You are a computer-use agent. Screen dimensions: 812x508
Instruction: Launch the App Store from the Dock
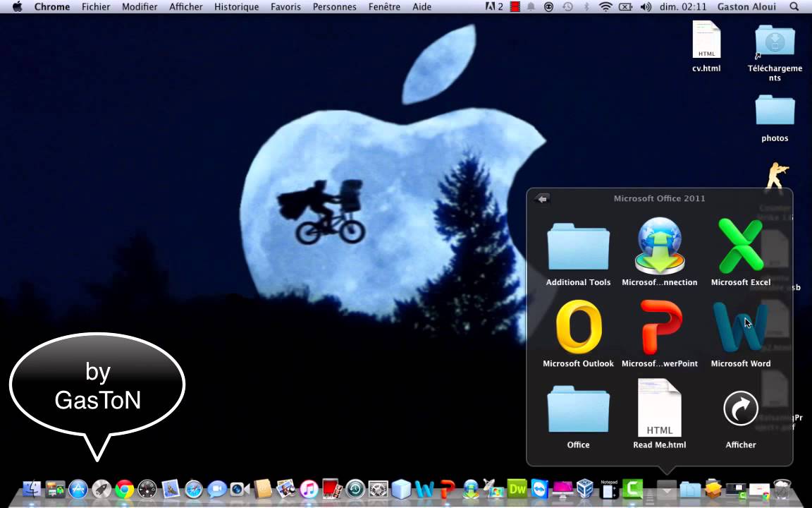pos(78,489)
